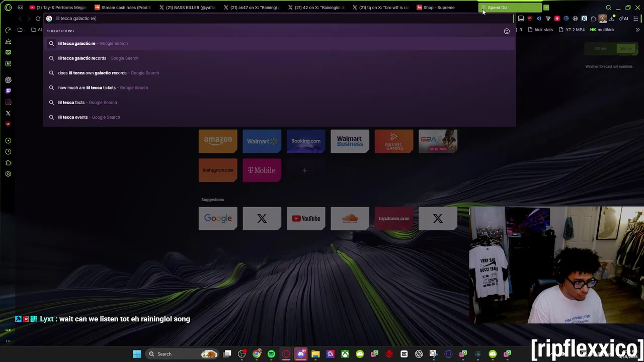
Task: Select 'lil tecca events' suggestion
Action: 279,117
